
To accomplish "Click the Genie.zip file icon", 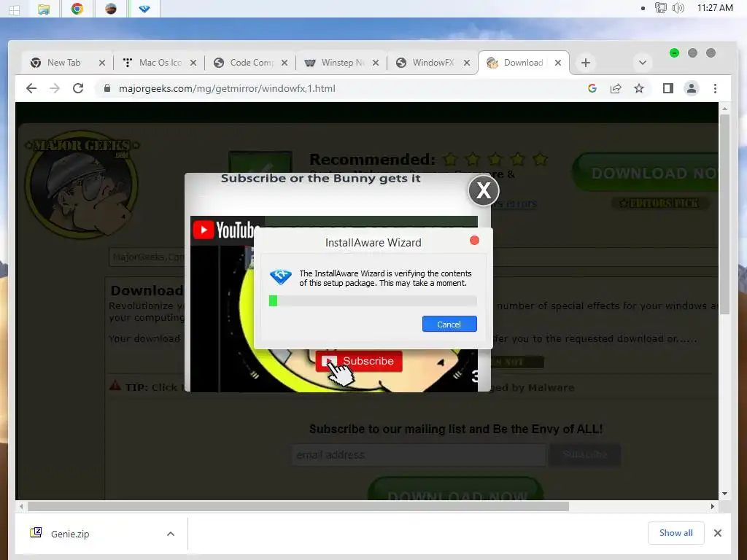I will pos(36,533).
